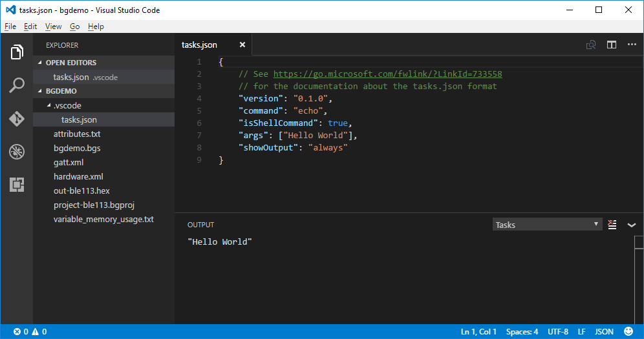Click the output panel scrollbar
This screenshot has width=644, height=339.
click(x=639, y=280)
